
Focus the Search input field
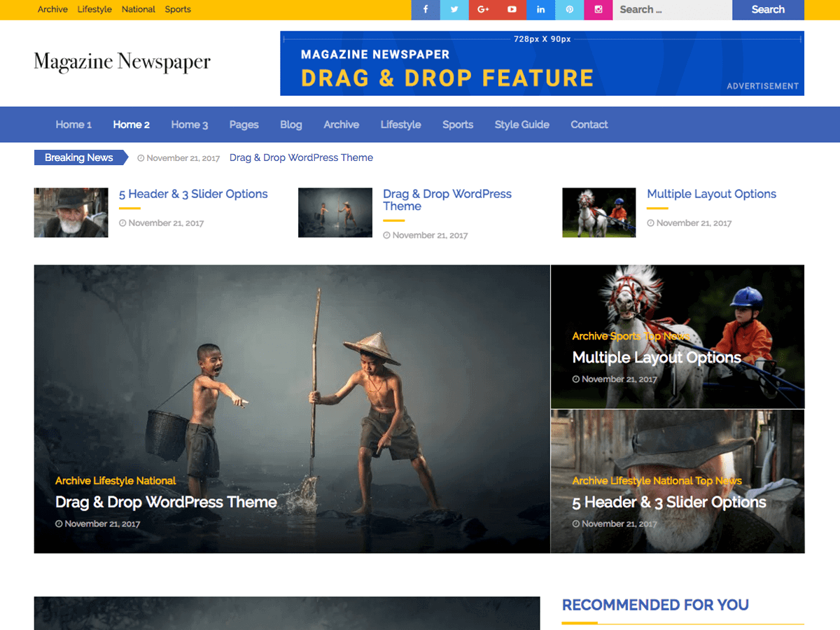(x=672, y=10)
